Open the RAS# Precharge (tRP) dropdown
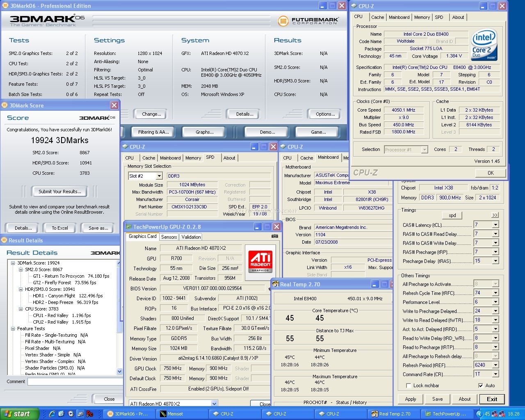The image size is (525, 420). 495,252
